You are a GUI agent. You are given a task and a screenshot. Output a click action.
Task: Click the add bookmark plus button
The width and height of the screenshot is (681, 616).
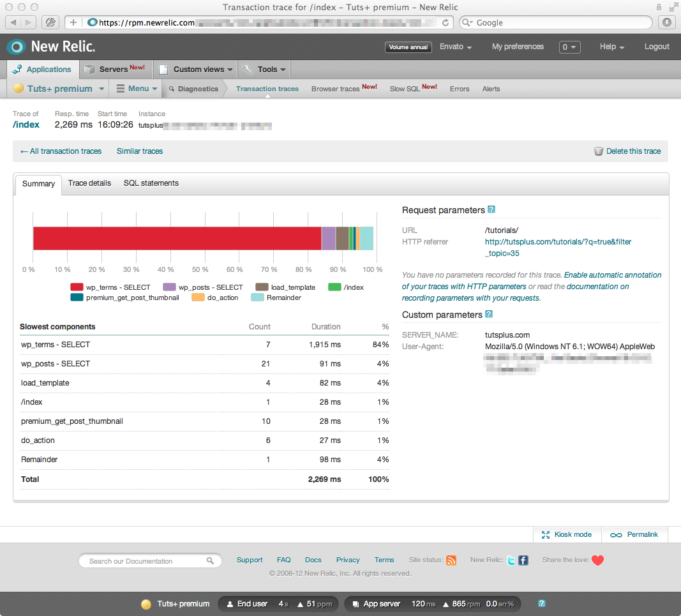click(73, 22)
